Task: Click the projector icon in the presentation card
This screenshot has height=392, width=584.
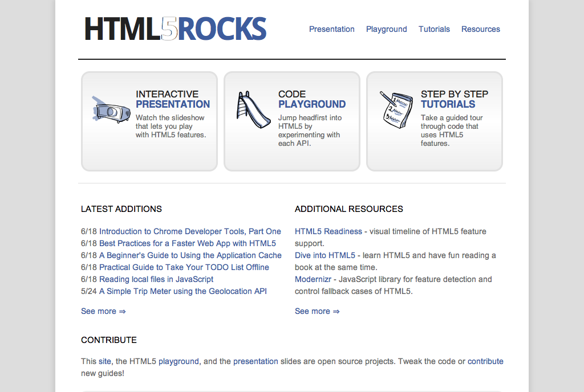Action: pyautogui.click(x=111, y=110)
